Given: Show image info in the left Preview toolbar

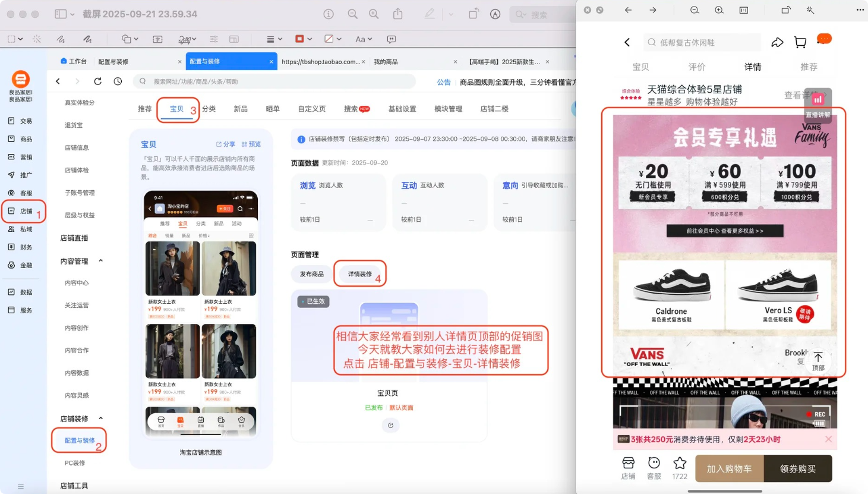Looking at the screenshot, I should (x=329, y=14).
